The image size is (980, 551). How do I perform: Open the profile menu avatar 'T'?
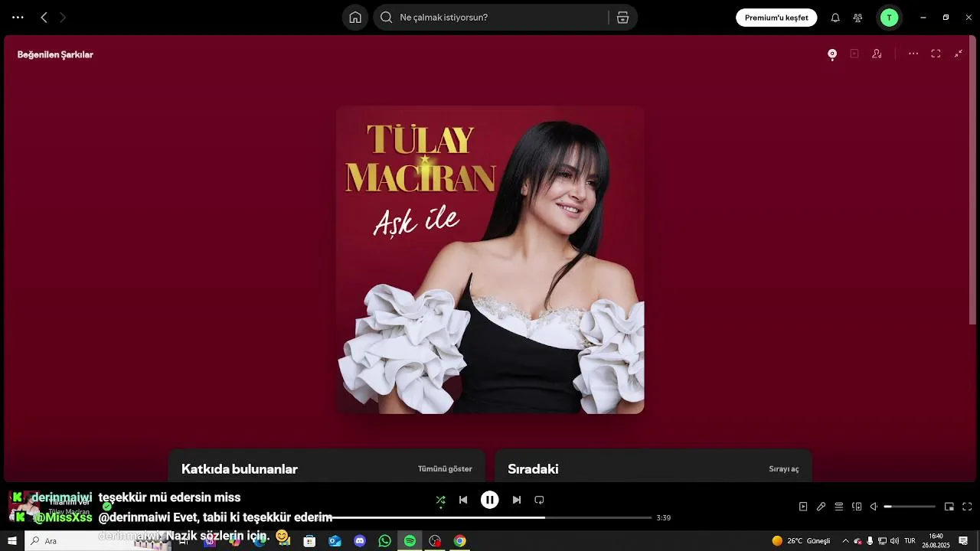(889, 18)
